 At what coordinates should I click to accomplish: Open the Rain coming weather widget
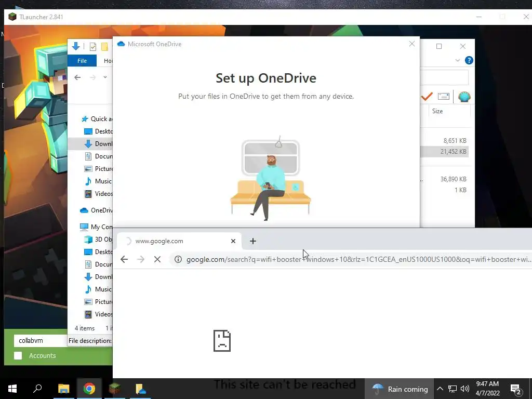400,389
